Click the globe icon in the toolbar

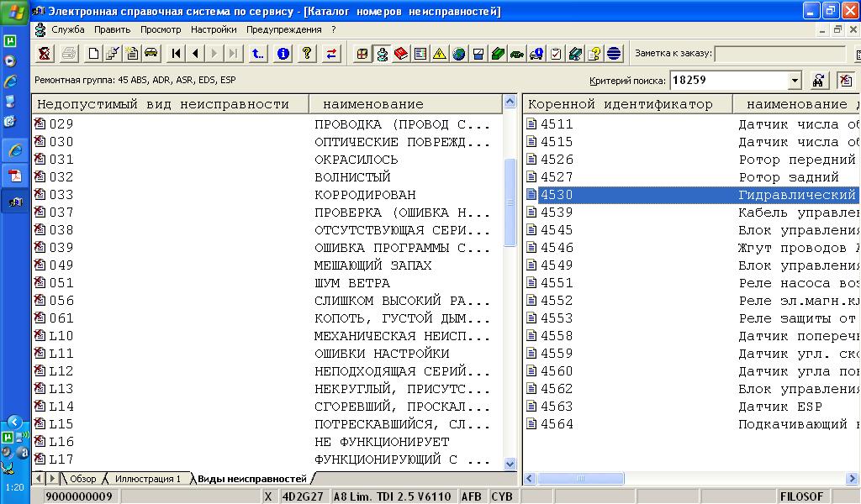[x=458, y=54]
